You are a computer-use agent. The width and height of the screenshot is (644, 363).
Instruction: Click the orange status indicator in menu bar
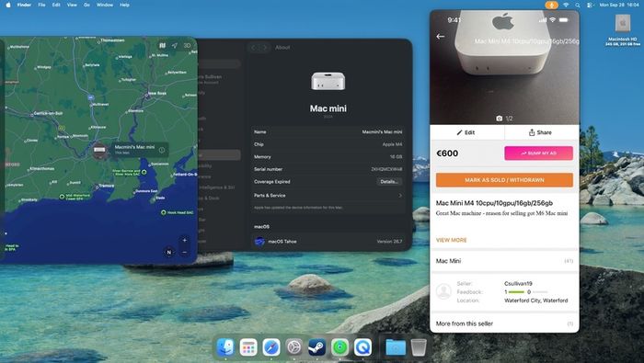(x=551, y=5)
